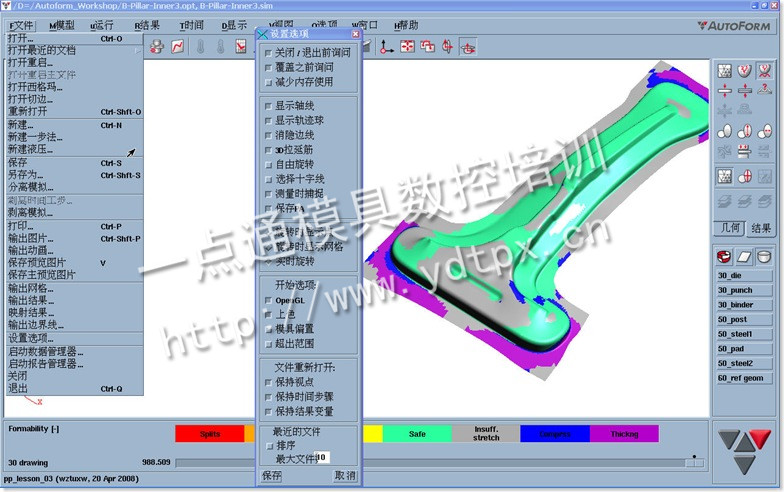Click the graph chart toolbar icon
Screen dimensions: 784x492
click(x=178, y=46)
